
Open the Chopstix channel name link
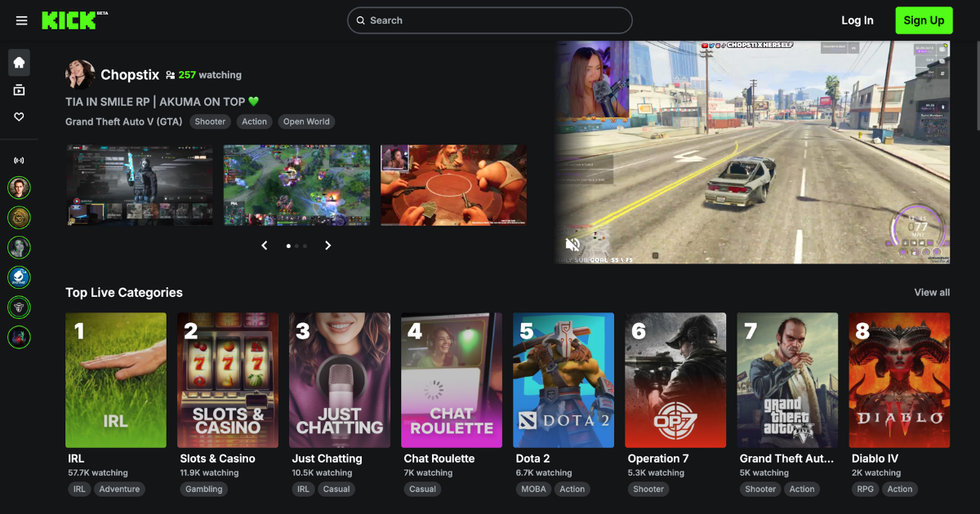(x=130, y=75)
